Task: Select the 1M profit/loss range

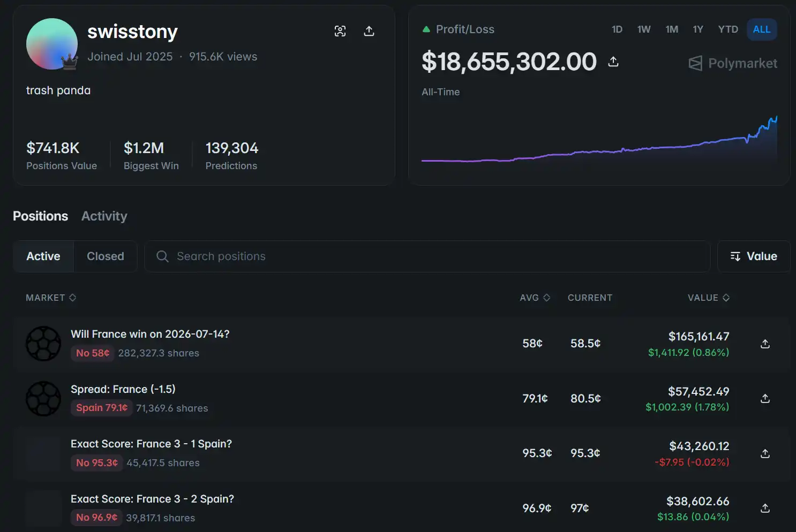Action: click(672, 29)
